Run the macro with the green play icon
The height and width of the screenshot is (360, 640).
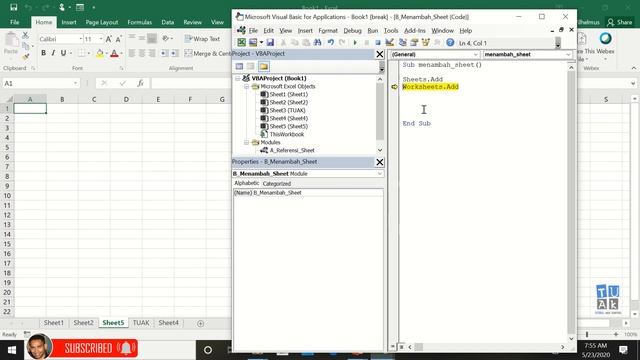point(355,42)
